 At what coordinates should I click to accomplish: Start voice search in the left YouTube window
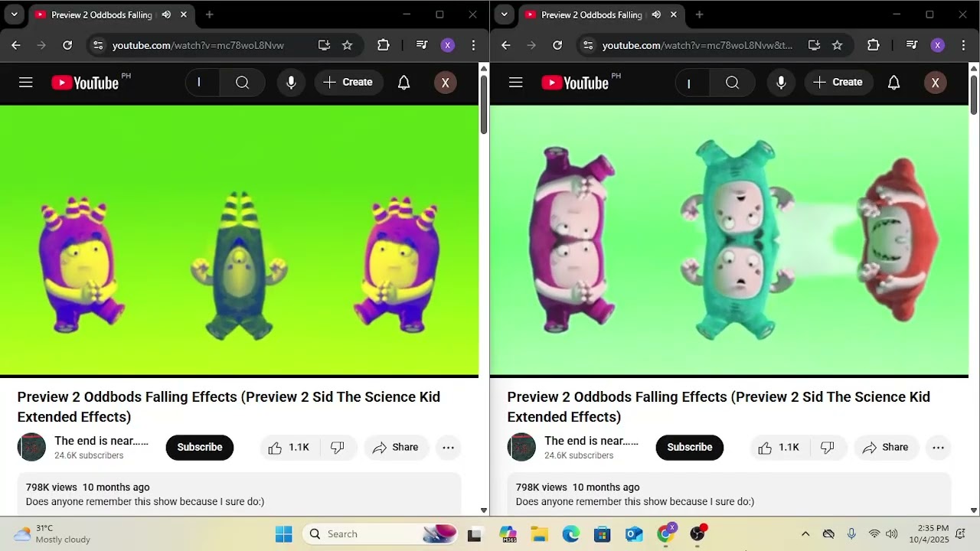pos(291,83)
